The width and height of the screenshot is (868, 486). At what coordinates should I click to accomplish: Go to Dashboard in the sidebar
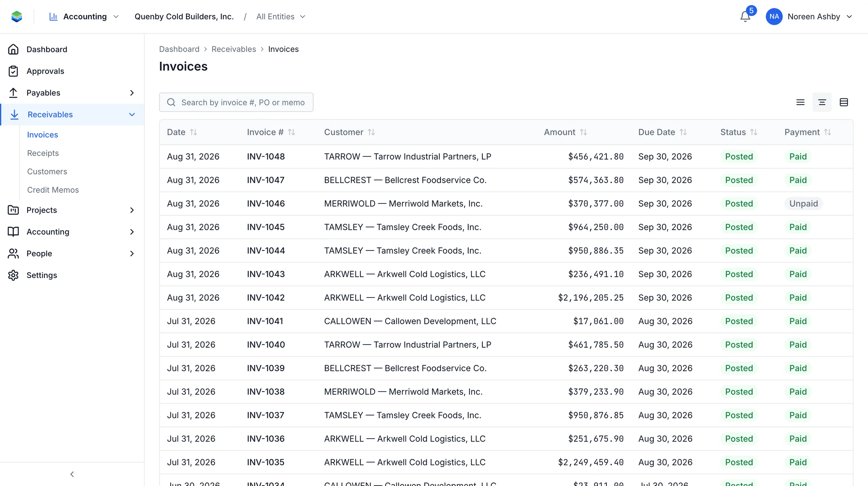tap(47, 49)
